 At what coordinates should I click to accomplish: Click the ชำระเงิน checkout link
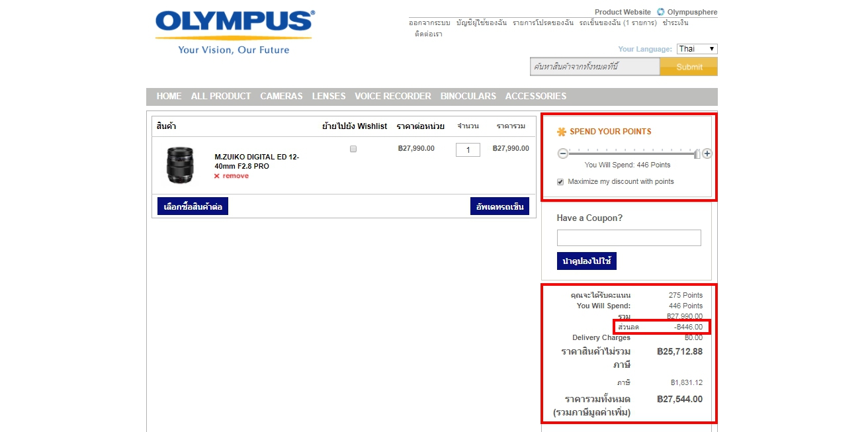click(x=675, y=22)
